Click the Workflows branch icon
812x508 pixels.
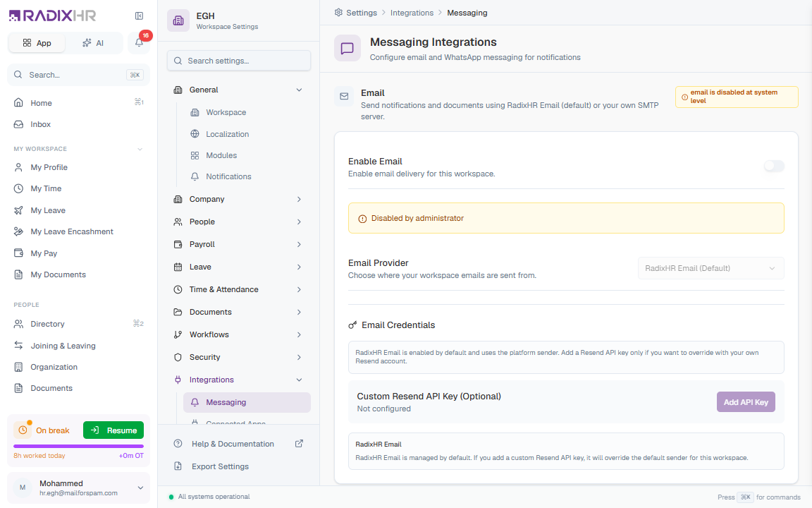point(178,334)
